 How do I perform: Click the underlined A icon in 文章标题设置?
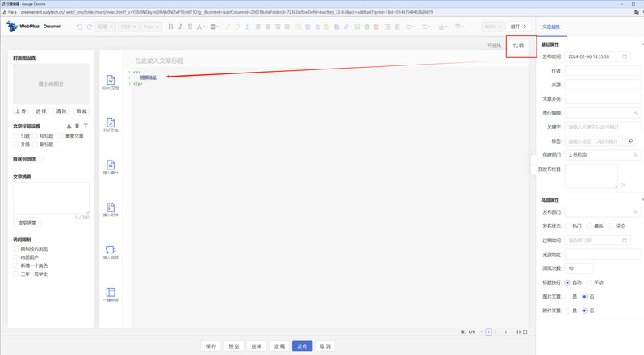(x=69, y=126)
